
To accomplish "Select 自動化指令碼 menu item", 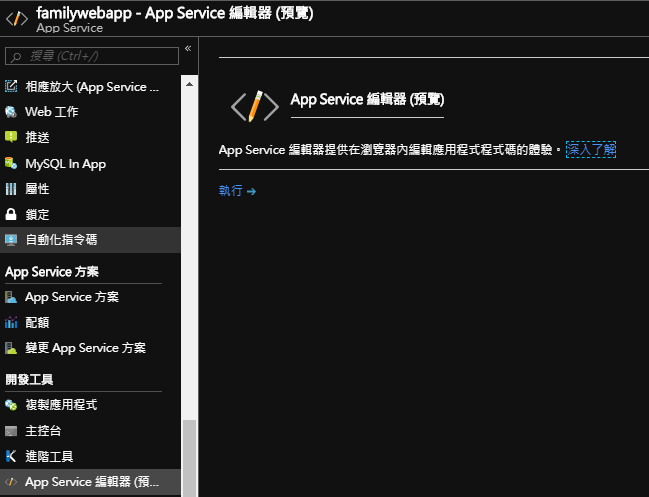I will click(90, 240).
